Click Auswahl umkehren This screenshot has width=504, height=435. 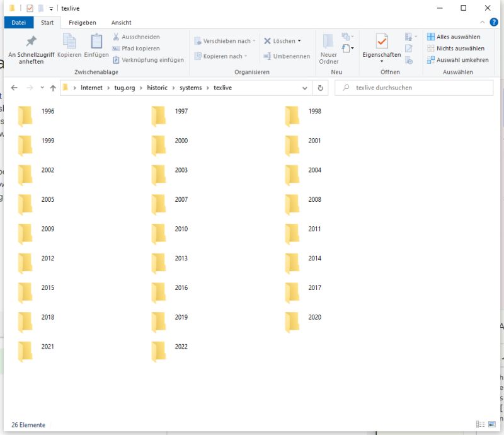[458, 60]
